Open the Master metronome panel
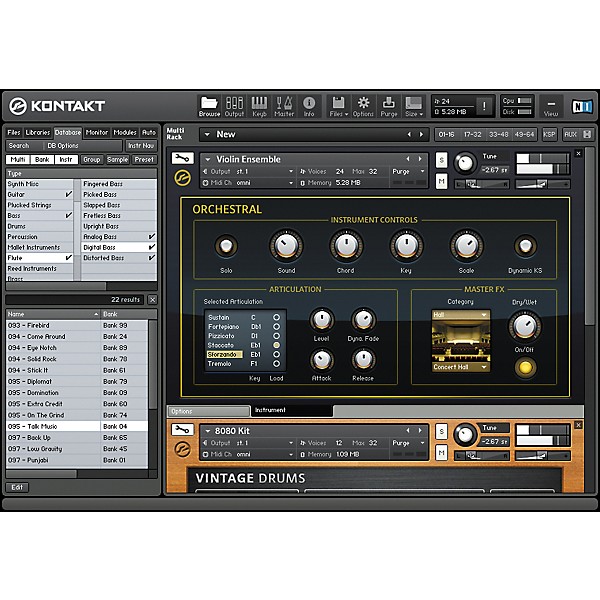This screenshot has width=600, height=600. coord(284,106)
